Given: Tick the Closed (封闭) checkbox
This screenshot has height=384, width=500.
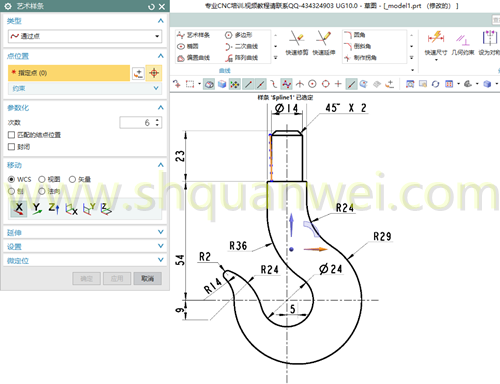Looking at the screenshot, I should 11,147.
